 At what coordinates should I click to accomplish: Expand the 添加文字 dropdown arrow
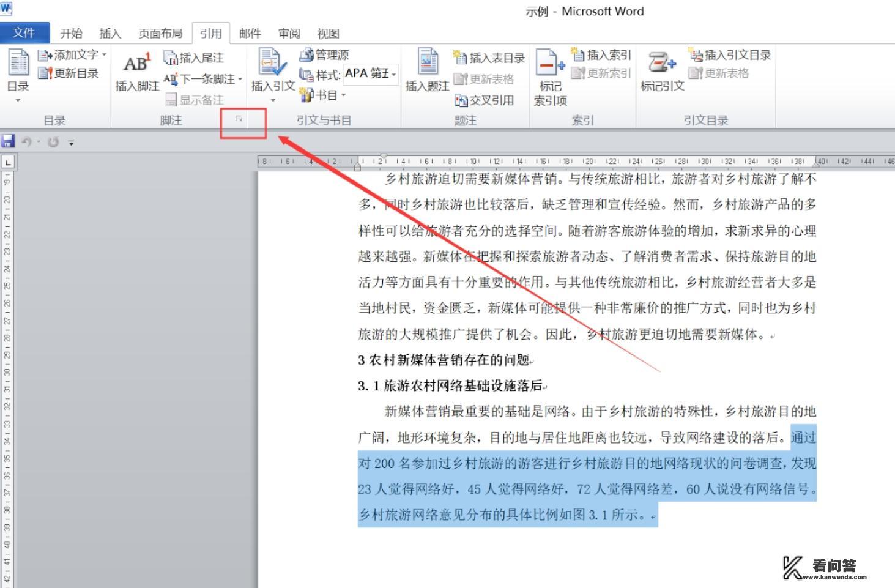coord(104,55)
